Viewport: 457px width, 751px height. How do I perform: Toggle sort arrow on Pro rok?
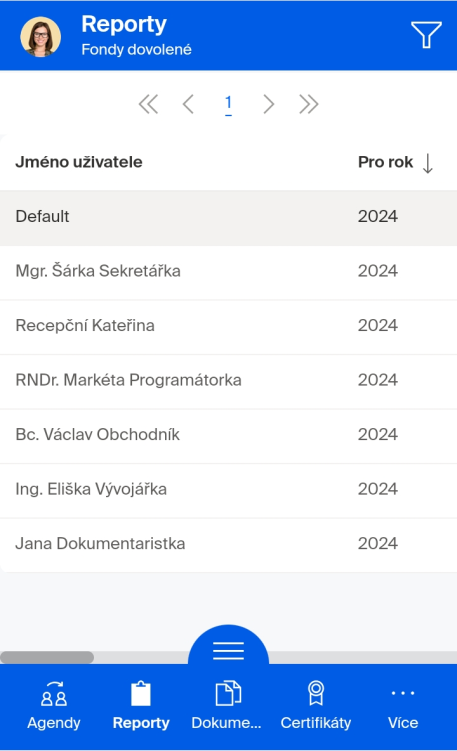pos(428,163)
